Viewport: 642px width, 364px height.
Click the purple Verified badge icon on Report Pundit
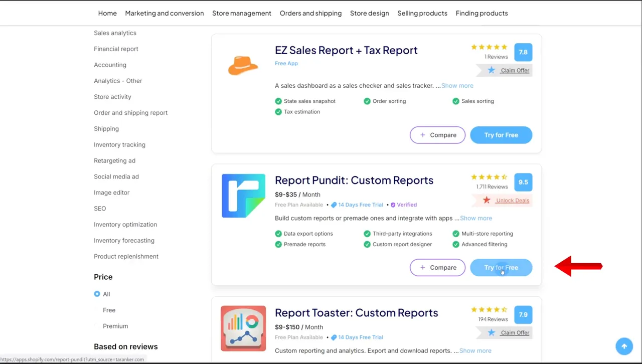coord(393,205)
